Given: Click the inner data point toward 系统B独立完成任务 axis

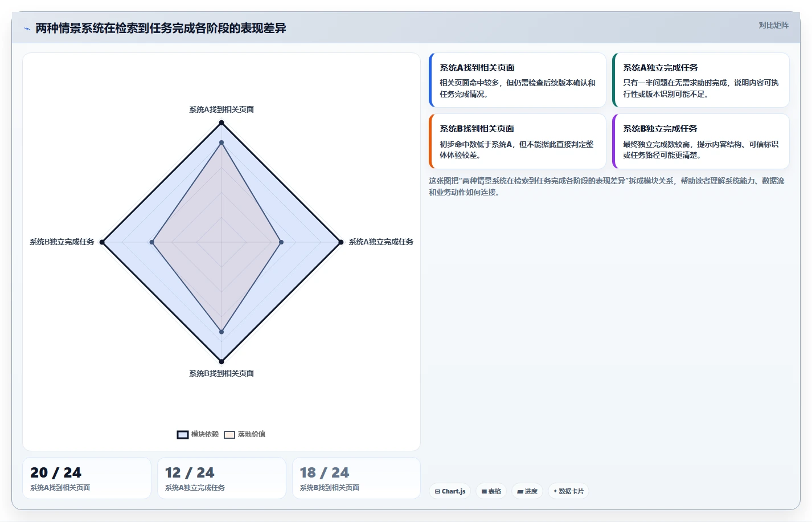Looking at the screenshot, I should [152, 242].
